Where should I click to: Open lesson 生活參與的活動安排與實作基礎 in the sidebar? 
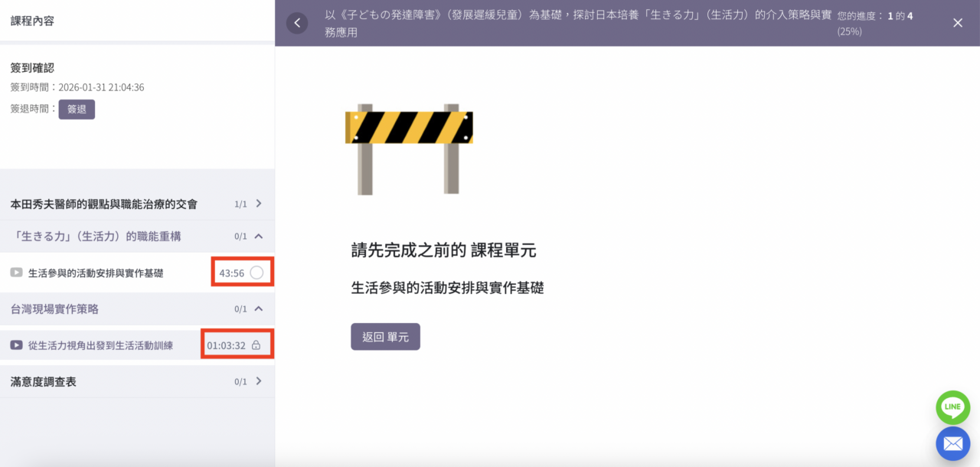pyautogui.click(x=96, y=273)
